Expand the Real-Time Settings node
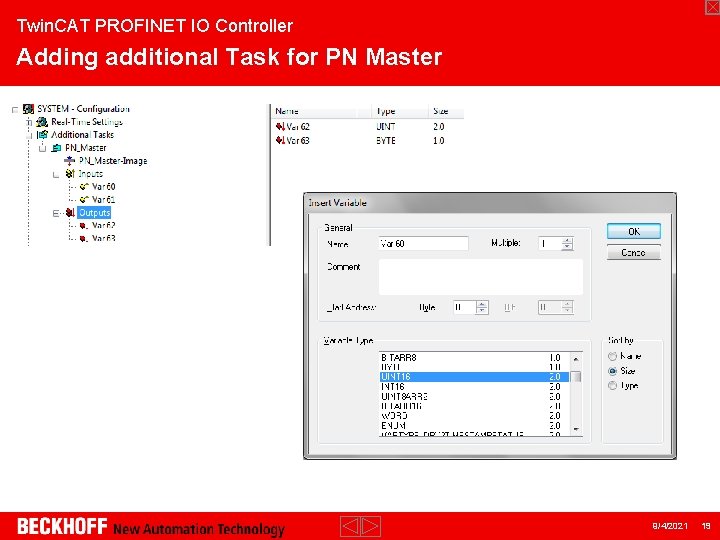Screen dimensions: 720x540 [x=29, y=122]
